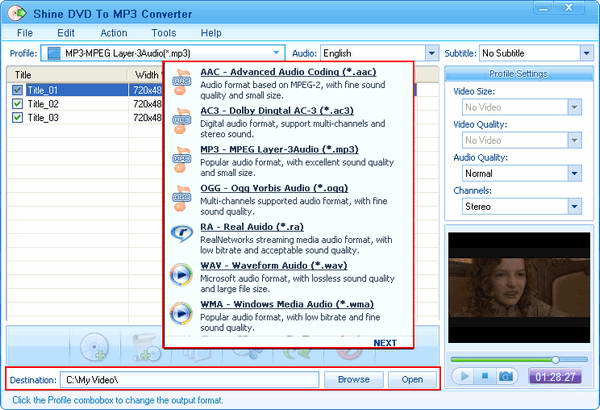The image size is (600, 410).
Task: Select AC3 - Dolby Digital AC-3 link
Action: pos(277,111)
